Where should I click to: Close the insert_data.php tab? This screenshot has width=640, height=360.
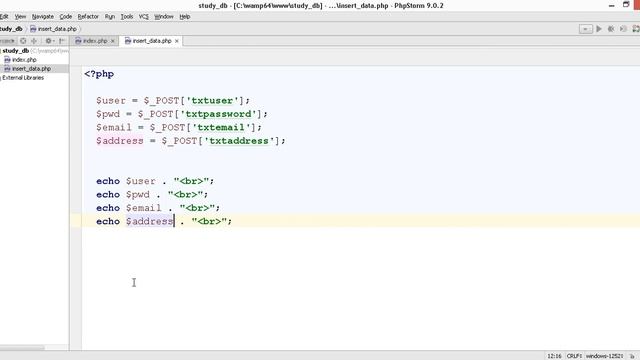(177, 41)
